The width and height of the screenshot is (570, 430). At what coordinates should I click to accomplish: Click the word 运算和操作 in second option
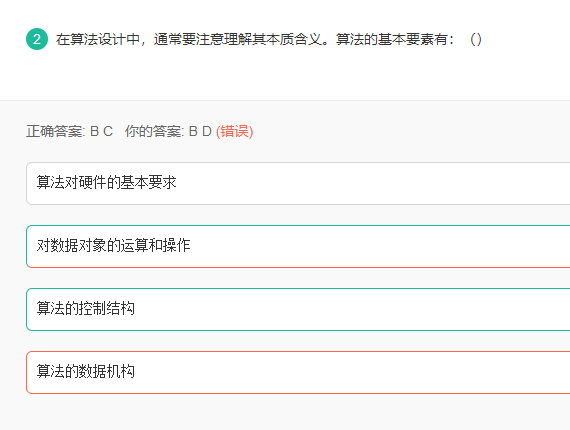pyautogui.click(x=155, y=245)
